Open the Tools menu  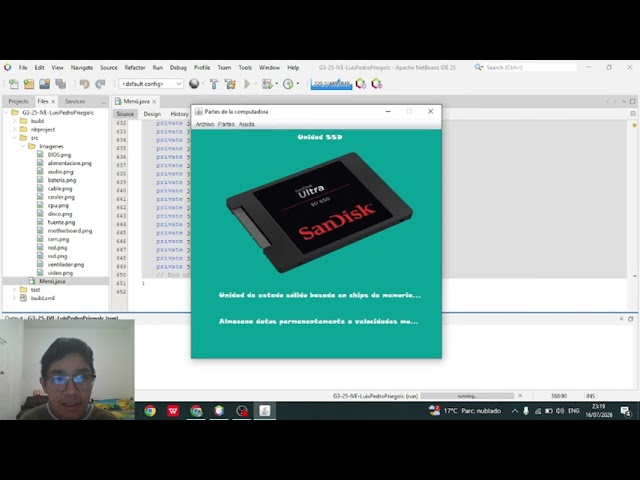(x=245, y=68)
